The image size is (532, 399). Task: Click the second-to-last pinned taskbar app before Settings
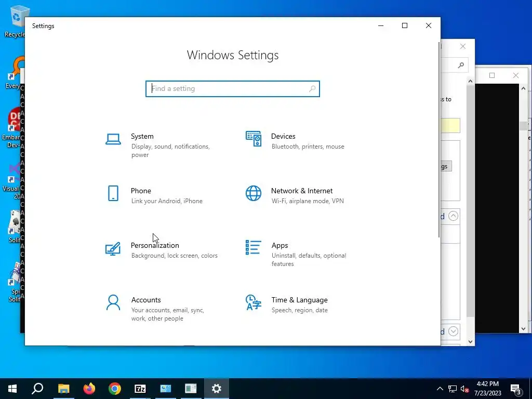pos(166,389)
